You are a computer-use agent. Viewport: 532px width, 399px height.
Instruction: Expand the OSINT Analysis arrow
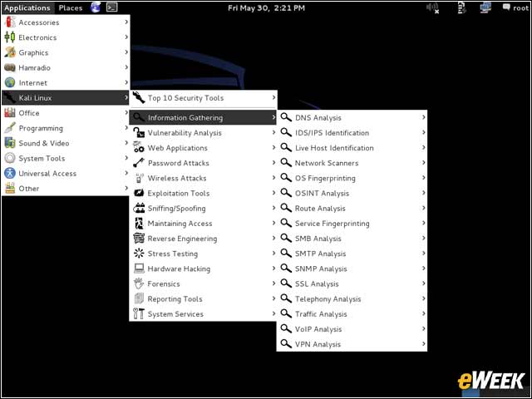424,193
